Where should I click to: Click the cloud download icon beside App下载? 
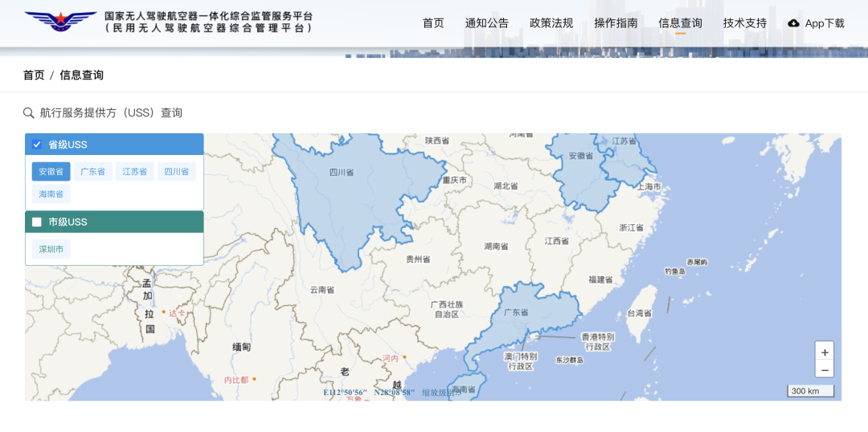click(794, 23)
